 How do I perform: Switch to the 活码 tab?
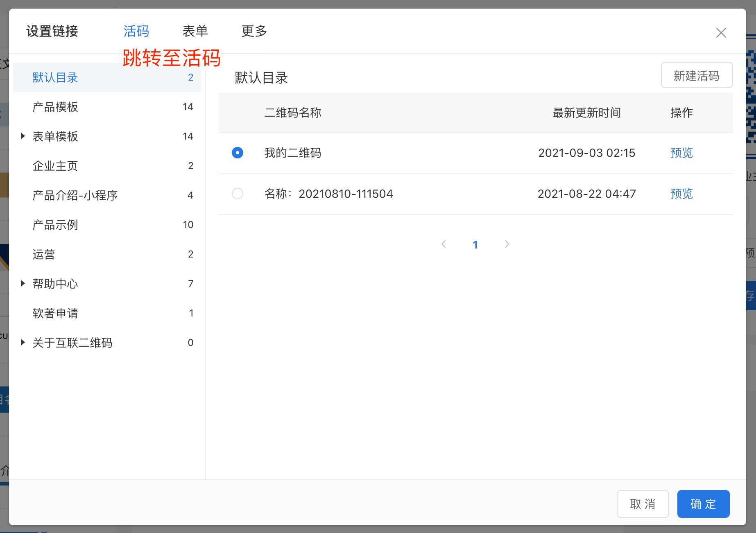(x=136, y=31)
